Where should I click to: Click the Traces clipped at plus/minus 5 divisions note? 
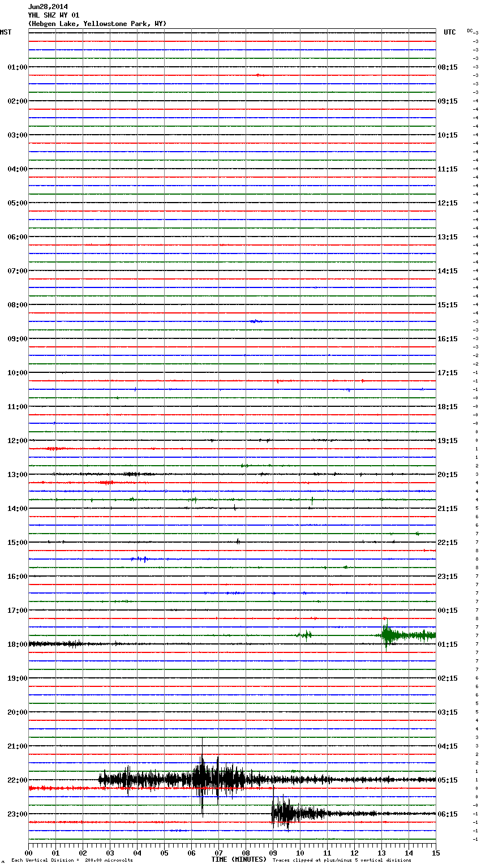coord(342,860)
